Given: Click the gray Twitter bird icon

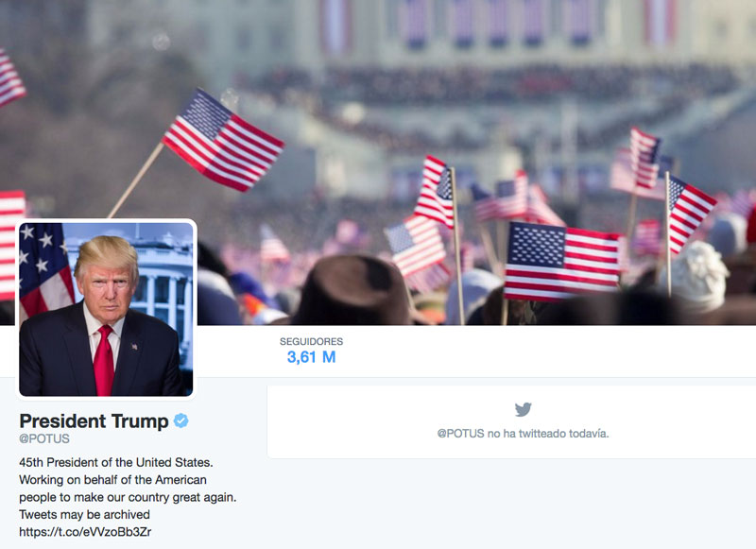Looking at the screenshot, I should pos(524,409).
